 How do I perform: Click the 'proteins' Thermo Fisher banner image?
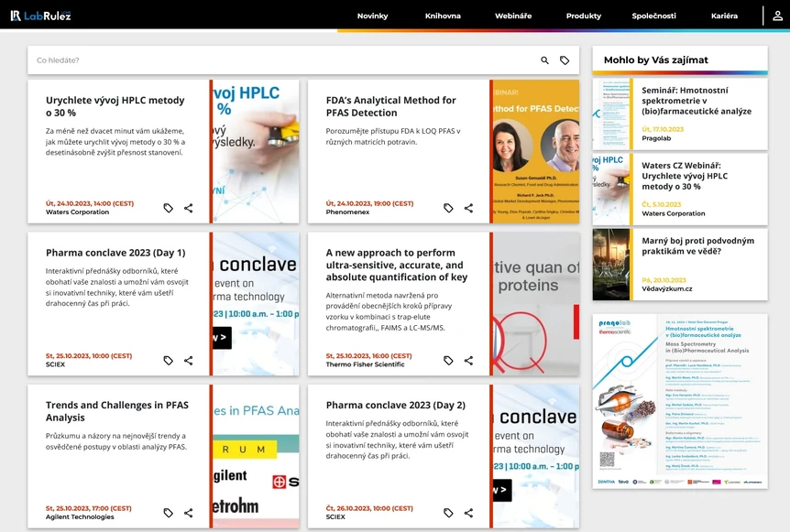pos(536,303)
